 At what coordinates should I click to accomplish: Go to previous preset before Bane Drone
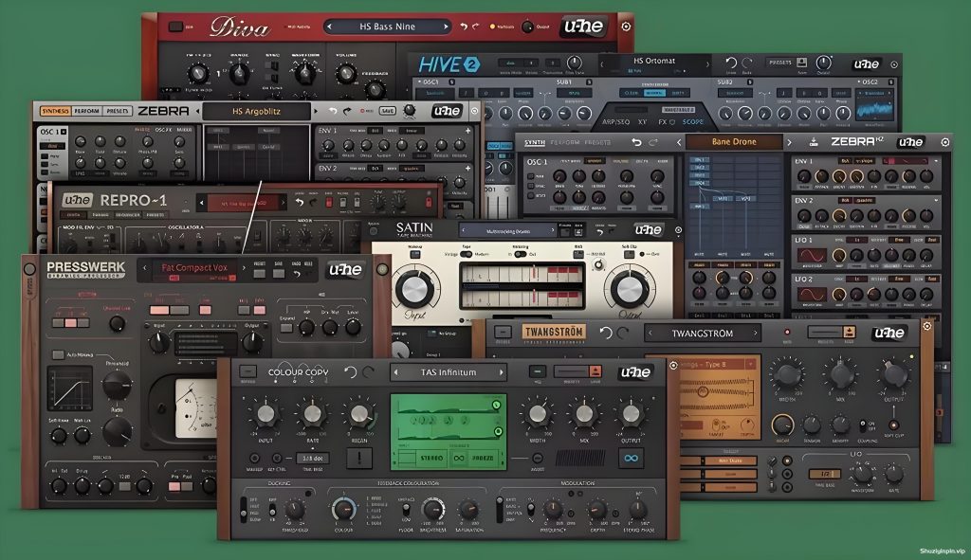(679, 142)
